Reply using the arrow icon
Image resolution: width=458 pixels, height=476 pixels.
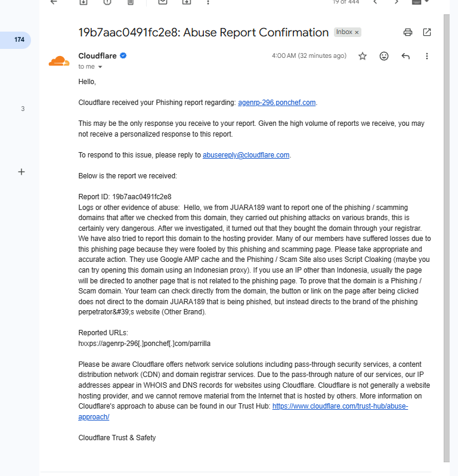(x=406, y=56)
